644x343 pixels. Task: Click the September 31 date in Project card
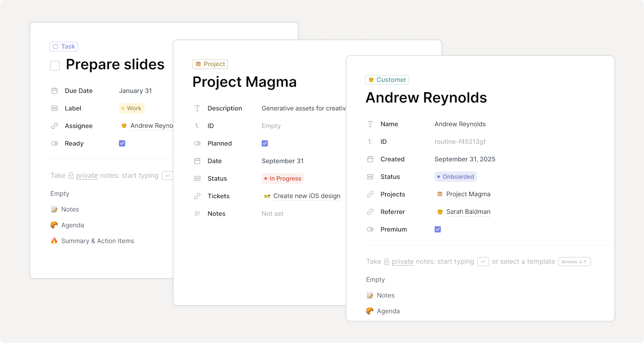tap(282, 161)
